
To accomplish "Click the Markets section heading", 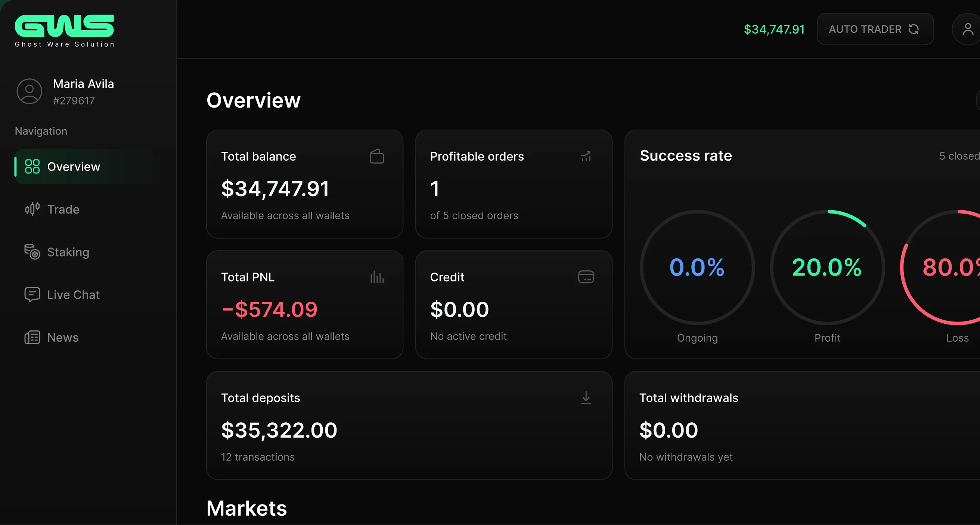I will click(x=246, y=508).
